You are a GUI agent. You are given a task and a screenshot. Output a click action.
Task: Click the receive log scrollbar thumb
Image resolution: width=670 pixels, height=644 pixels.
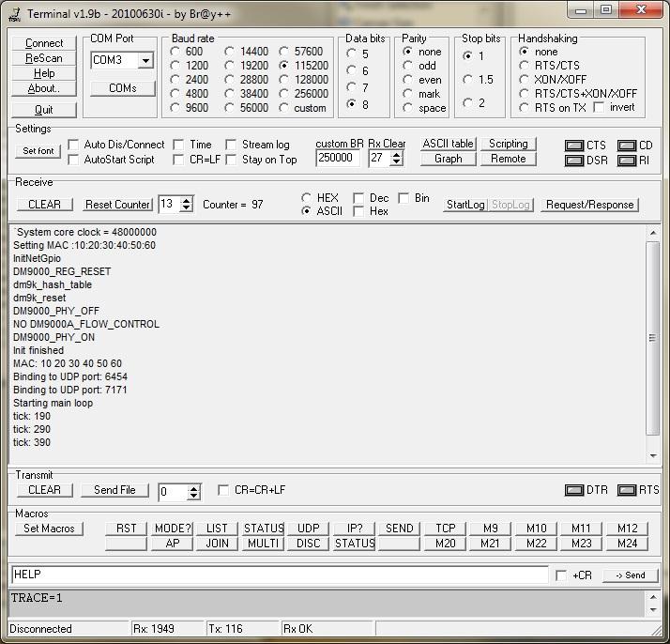(x=652, y=338)
